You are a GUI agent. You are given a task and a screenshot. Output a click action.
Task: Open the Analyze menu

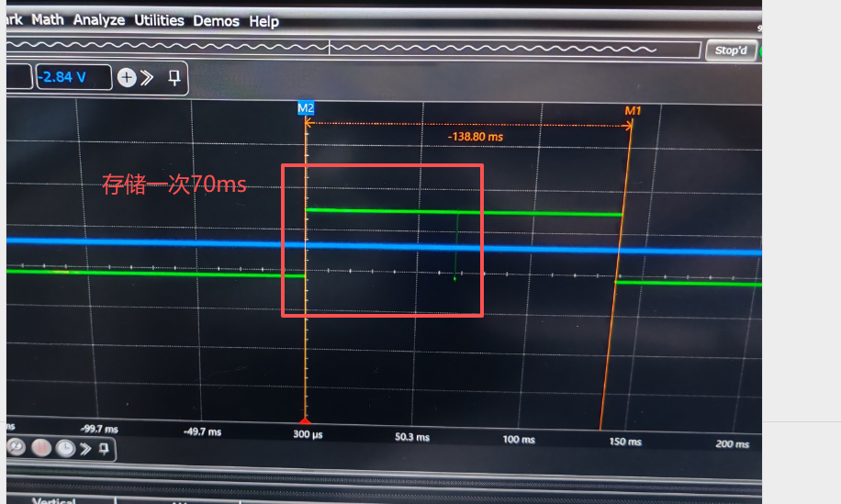(98, 20)
